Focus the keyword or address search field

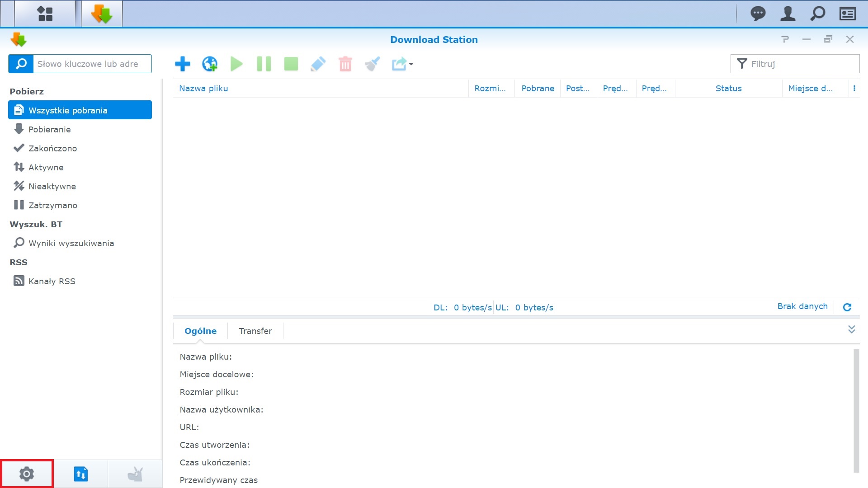92,64
